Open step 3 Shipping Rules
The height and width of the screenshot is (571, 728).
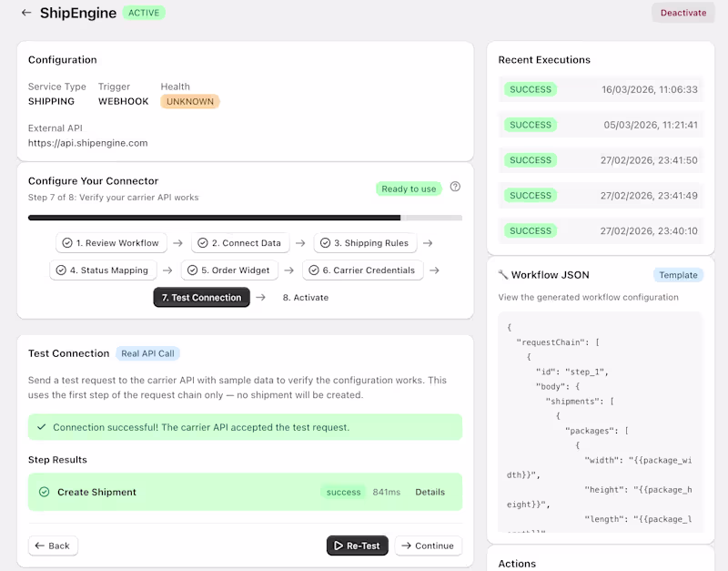coord(366,243)
